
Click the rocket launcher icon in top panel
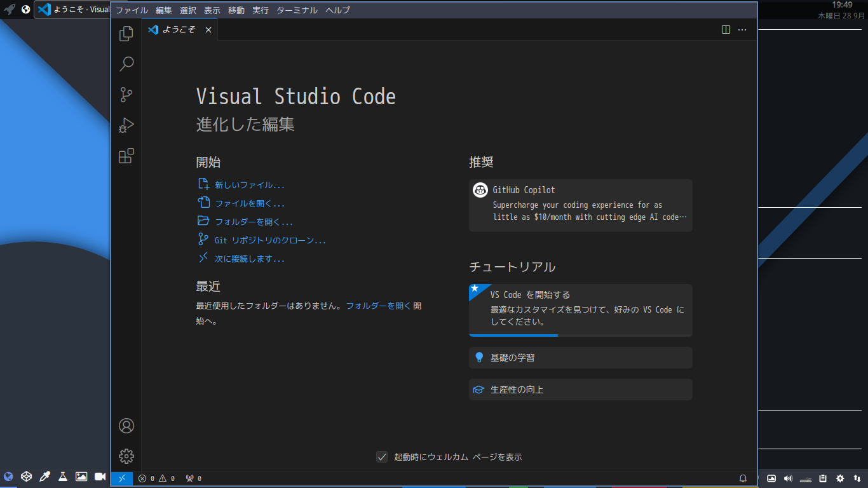[10, 10]
